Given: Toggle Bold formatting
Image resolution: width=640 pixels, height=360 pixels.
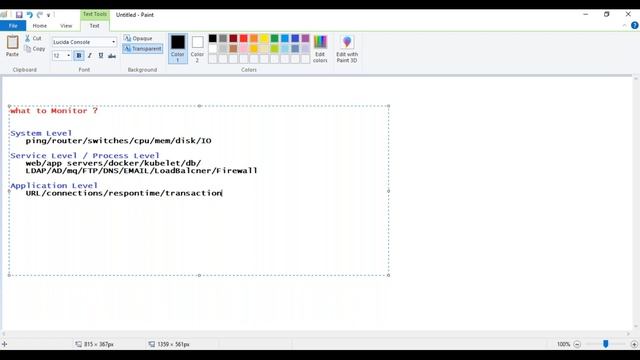Looking at the screenshot, I should pyautogui.click(x=79, y=56).
